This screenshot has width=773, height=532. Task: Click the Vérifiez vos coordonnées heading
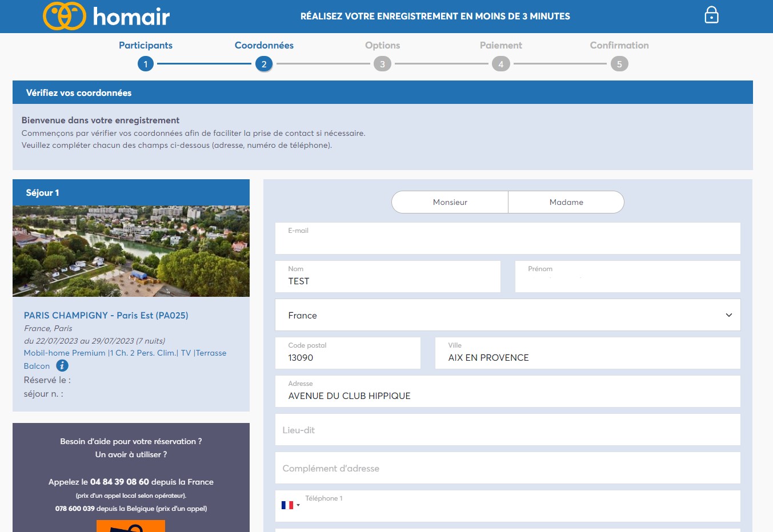point(79,92)
